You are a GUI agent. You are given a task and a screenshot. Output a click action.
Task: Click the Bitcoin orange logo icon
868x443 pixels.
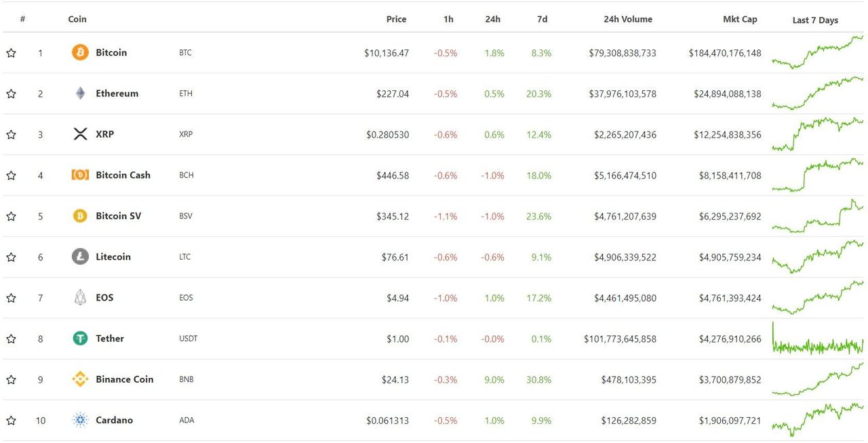(x=80, y=52)
